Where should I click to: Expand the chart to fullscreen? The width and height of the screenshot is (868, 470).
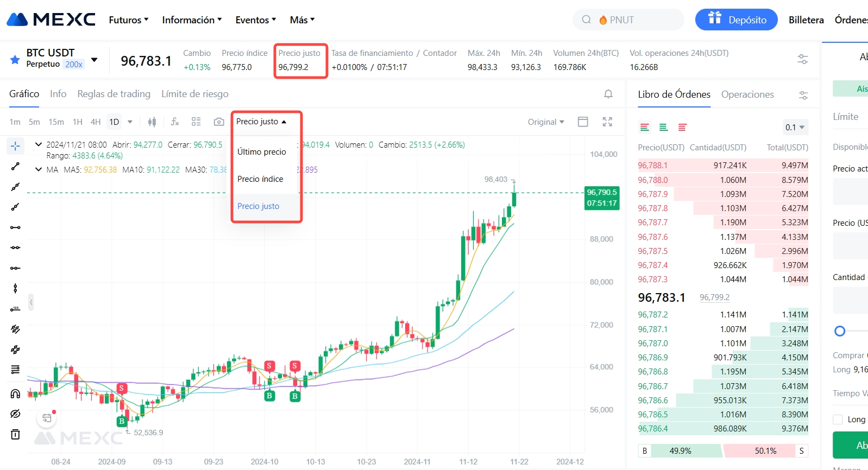click(607, 122)
